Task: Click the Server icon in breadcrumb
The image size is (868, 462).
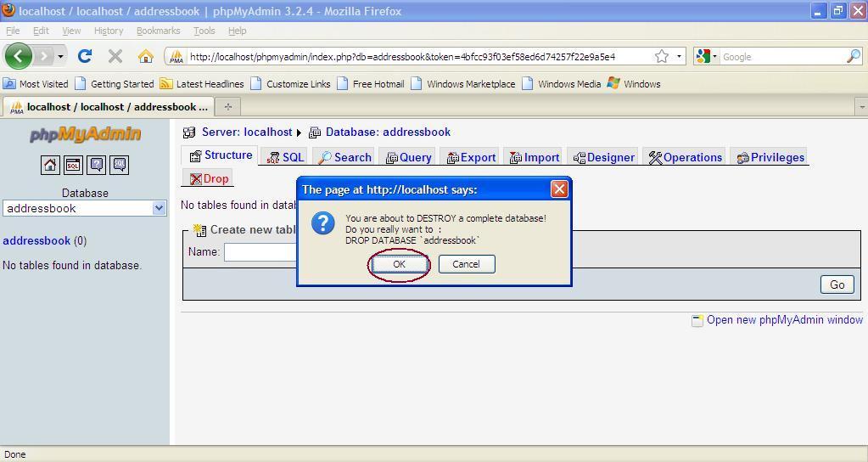Action: (x=189, y=132)
